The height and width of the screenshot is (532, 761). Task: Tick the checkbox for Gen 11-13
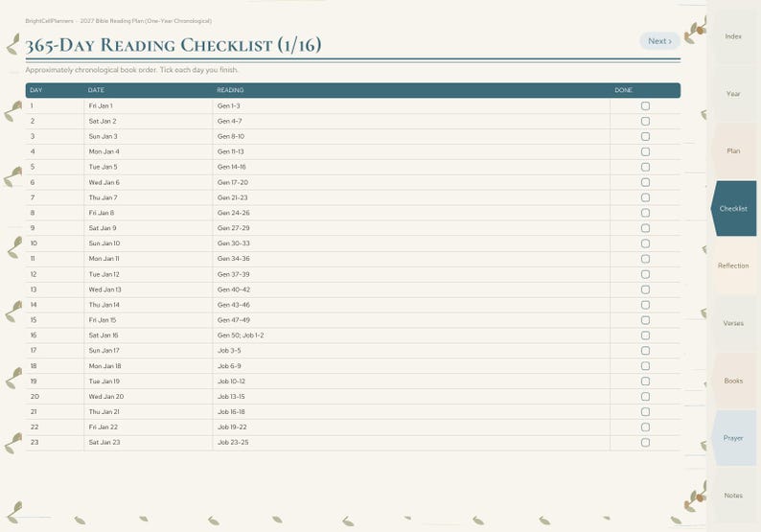645,151
